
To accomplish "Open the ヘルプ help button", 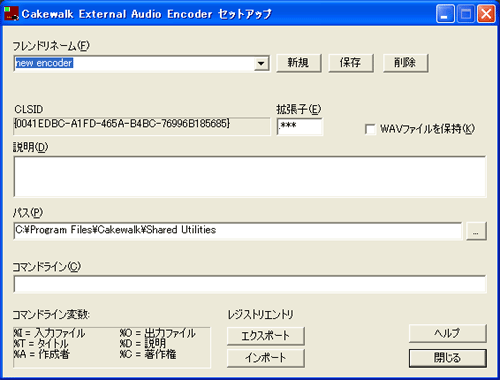I will (448, 333).
